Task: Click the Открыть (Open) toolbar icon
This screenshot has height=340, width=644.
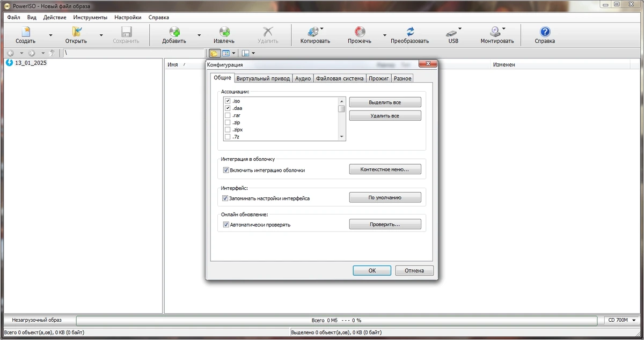Action: [76, 32]
